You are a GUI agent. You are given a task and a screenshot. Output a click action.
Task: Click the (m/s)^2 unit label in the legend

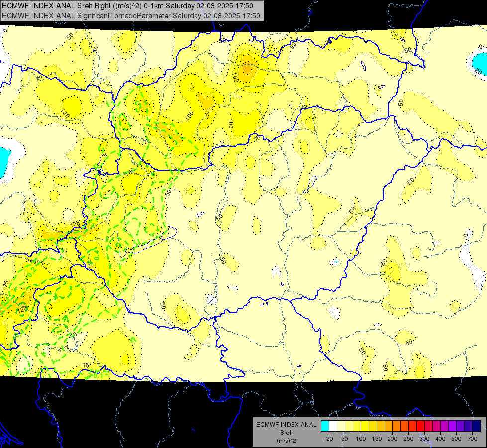pos(286,441)
